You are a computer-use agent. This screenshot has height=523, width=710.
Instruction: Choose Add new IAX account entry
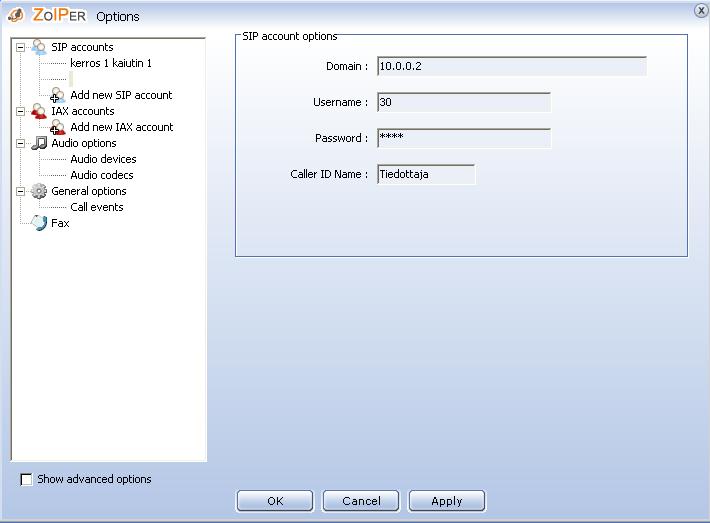[122, 127]
